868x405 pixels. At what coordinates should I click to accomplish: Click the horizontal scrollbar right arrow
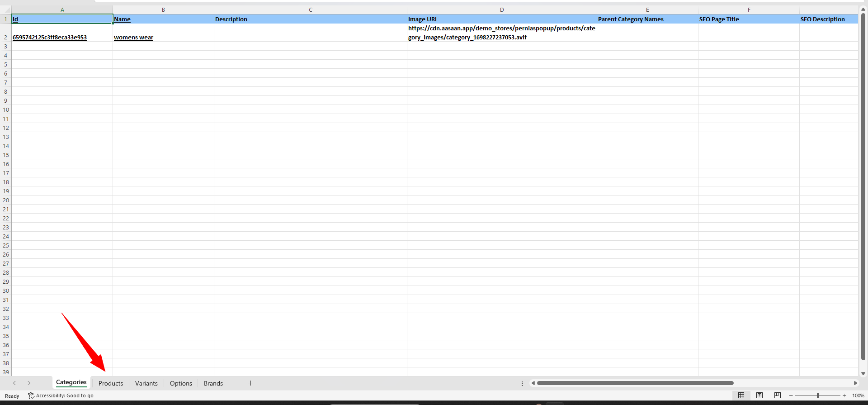(855, 383)
